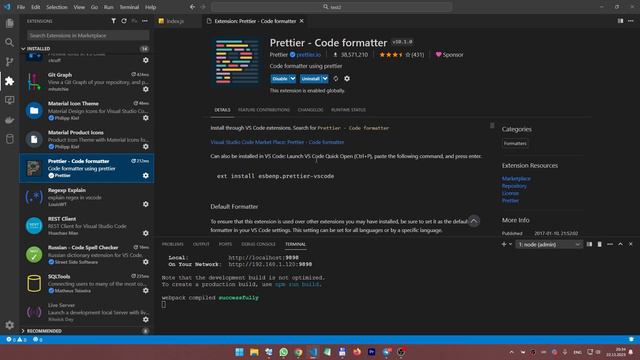This screenshot has width=640, height=360.
Task: Split the terminal with split icon
Action: [589, 244]
